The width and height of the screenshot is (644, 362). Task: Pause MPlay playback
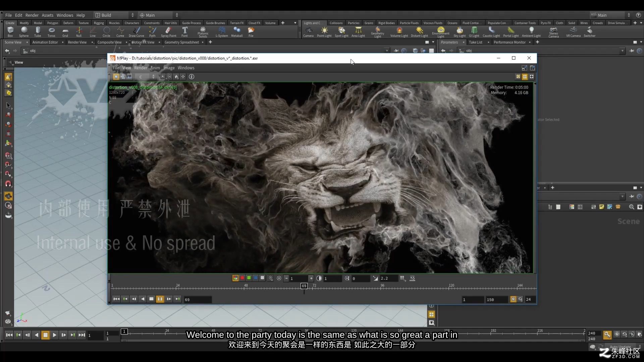pos(160,299)
